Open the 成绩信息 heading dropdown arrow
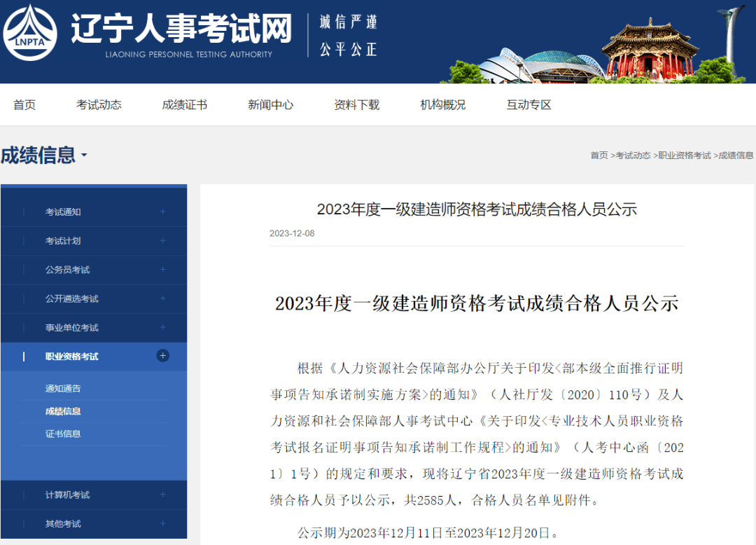Screen dimensions: 756x545 click(x=85, y=155)
